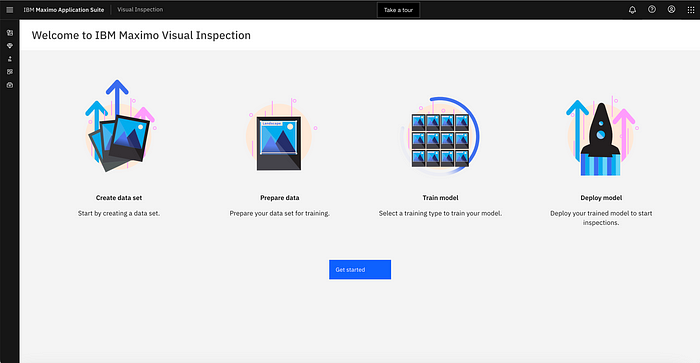
Task: Open the help question mark icon
Action: pos(652,9)
